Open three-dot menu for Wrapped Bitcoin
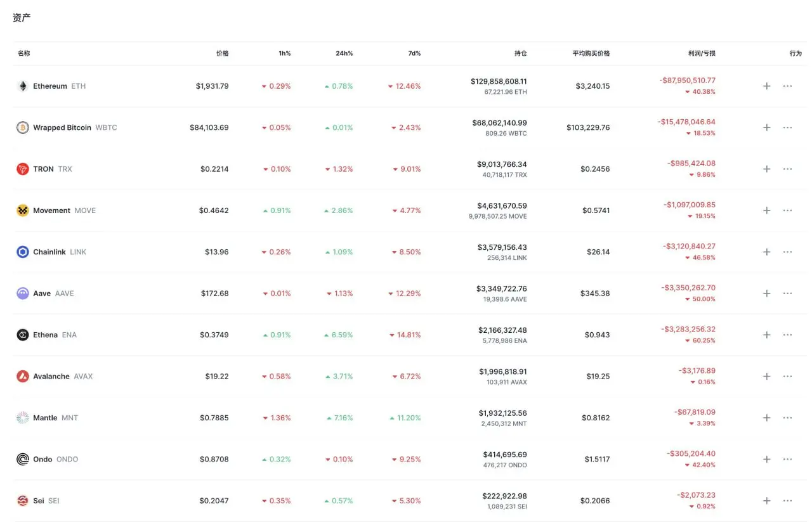812x523 pixels. click(x=787, y=127)
